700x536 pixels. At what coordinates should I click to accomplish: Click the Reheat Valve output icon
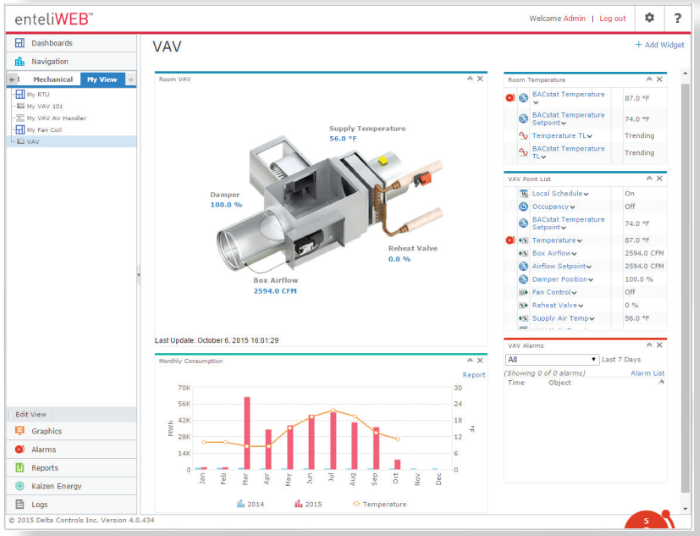point(523,305)
